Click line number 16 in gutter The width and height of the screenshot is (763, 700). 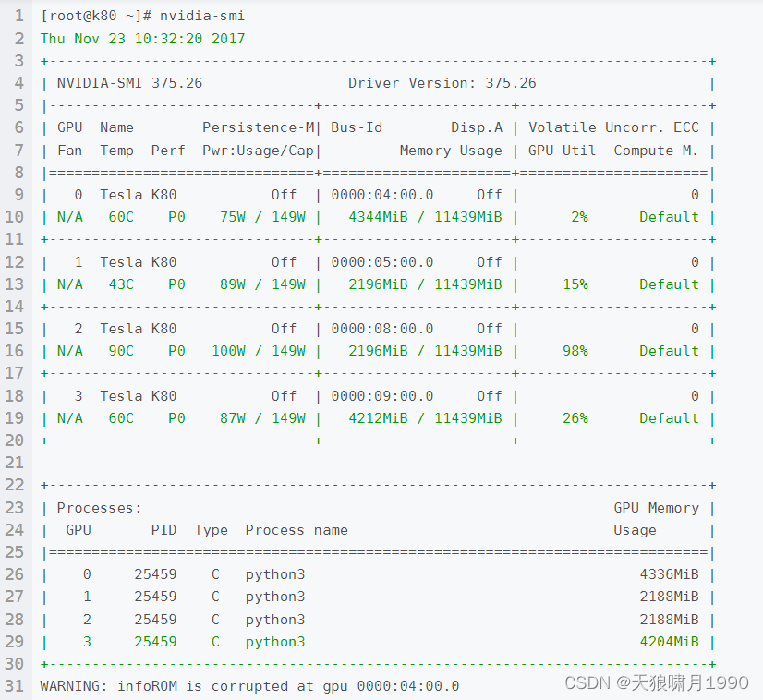[14, 351]
